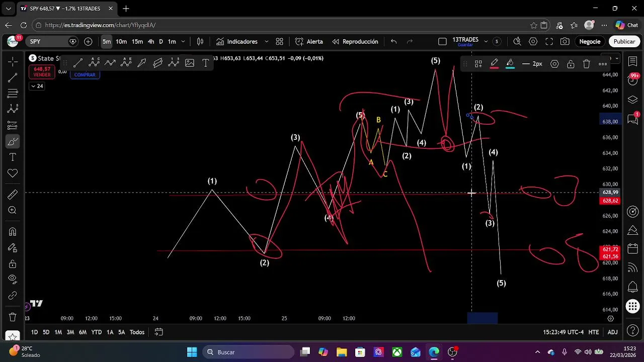Image resolution: width=644 pixels, height=362 pixels.
Task: Open the SPY symbol search field
Action: point(53,42)
